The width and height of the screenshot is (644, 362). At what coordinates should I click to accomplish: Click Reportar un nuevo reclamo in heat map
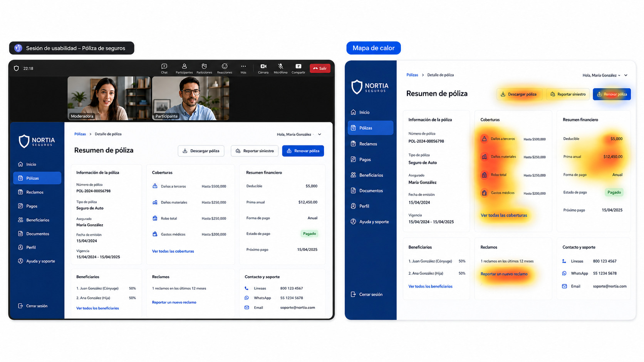point(504,274)
